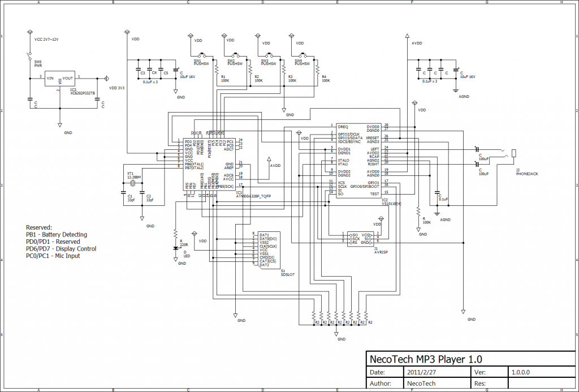Select the version value "1.0.0.0"
579x392 pixels.
pos(521,372)
